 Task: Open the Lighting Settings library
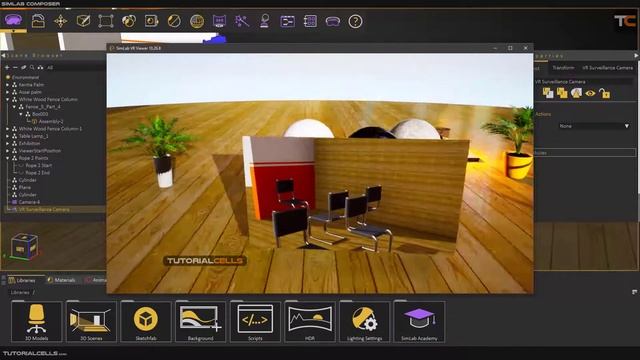364,322
